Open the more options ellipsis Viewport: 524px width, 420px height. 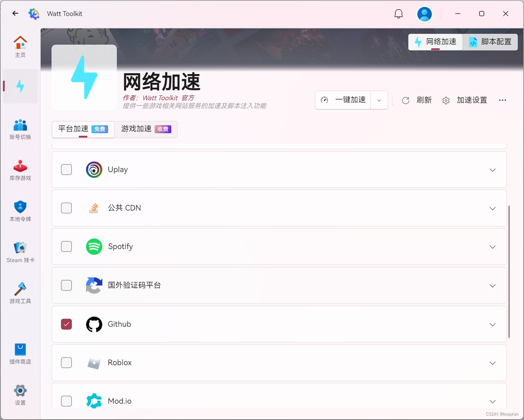tap(502, 100)
